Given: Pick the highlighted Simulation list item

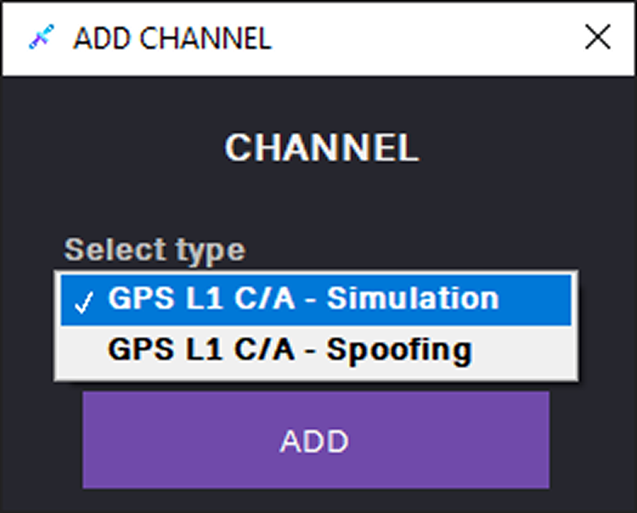Looking at the screenshot, I should click(303, 299).
